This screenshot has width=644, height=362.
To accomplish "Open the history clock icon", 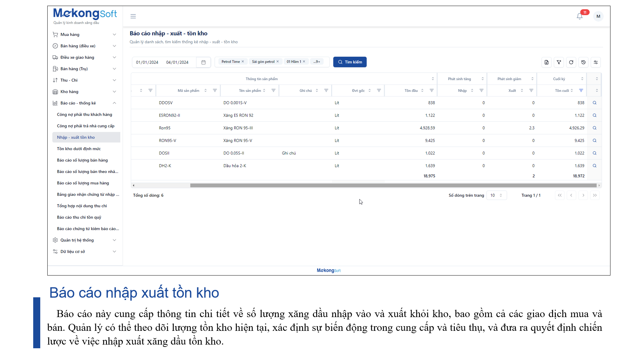I will pos(584,62).
